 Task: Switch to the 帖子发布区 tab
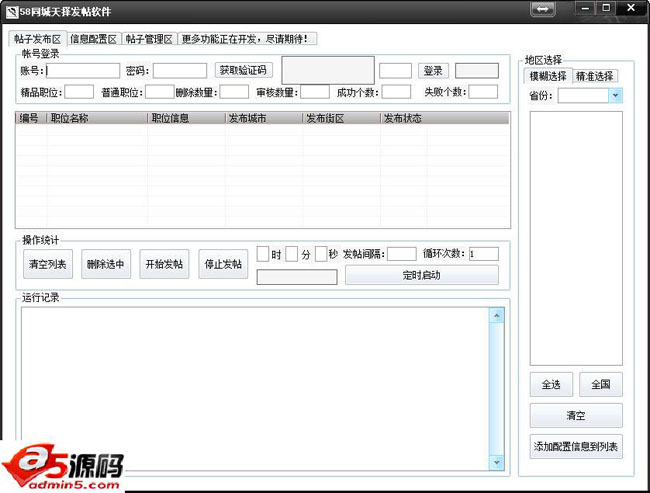click(x=37, y=39)
